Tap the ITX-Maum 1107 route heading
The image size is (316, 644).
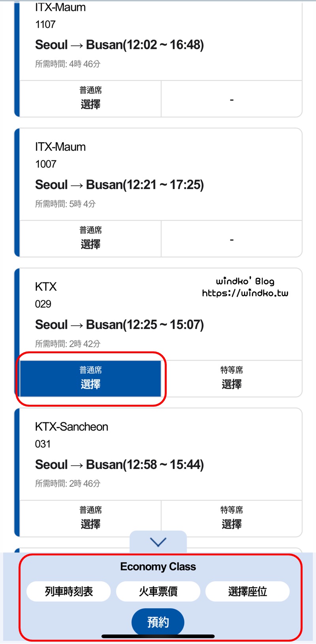[x=119, y=45]
